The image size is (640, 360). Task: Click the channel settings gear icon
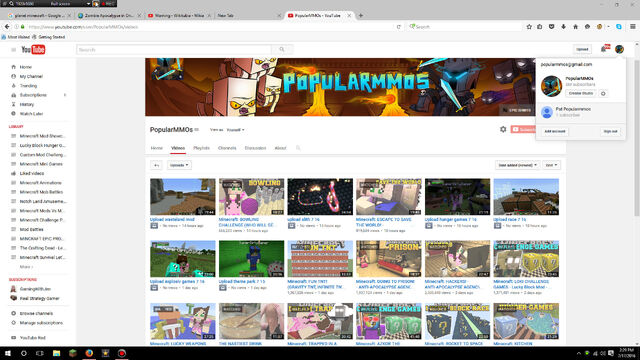(x=503, y=129)
